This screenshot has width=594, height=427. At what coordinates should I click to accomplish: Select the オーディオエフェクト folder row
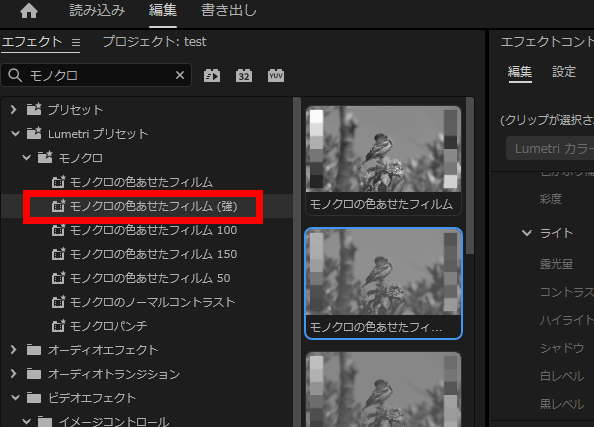coord(147,350)
